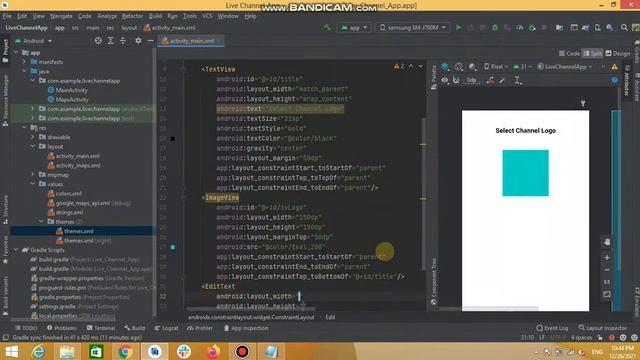The image size is (640, 360).
Task: Collapse the Gradle Scripts node
Action: click(16, 249)
